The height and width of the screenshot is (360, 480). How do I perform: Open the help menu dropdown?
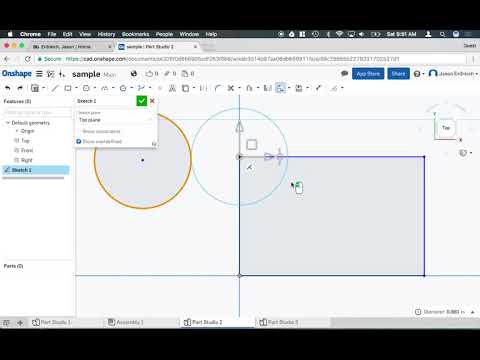(419, 74)
